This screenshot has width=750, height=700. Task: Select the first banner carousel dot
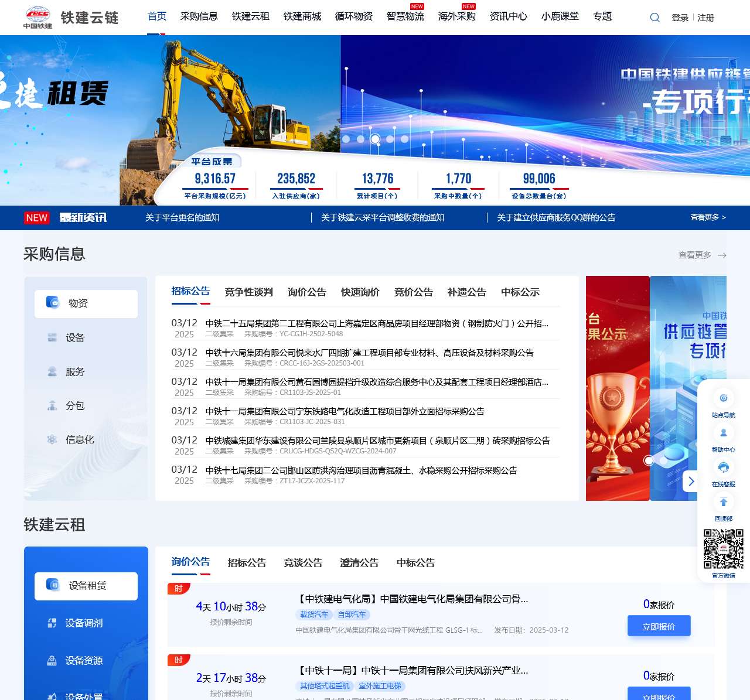346,139
